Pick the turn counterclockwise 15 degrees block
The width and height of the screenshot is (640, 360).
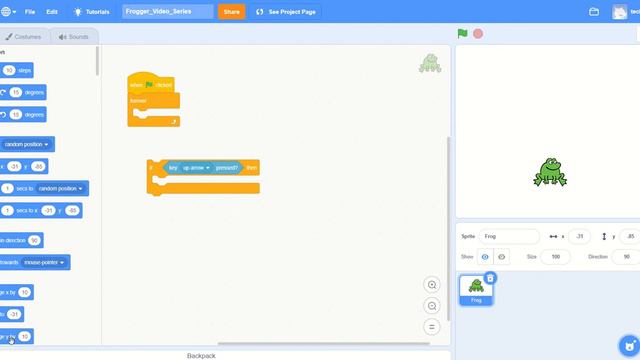tap(23, 115)
